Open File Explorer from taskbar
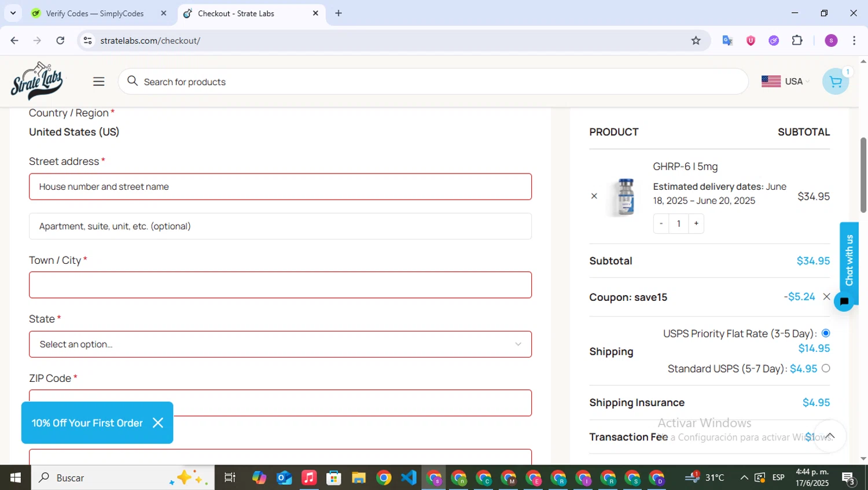The height and width of the screenshot is (490, 868). pos(359,478)
